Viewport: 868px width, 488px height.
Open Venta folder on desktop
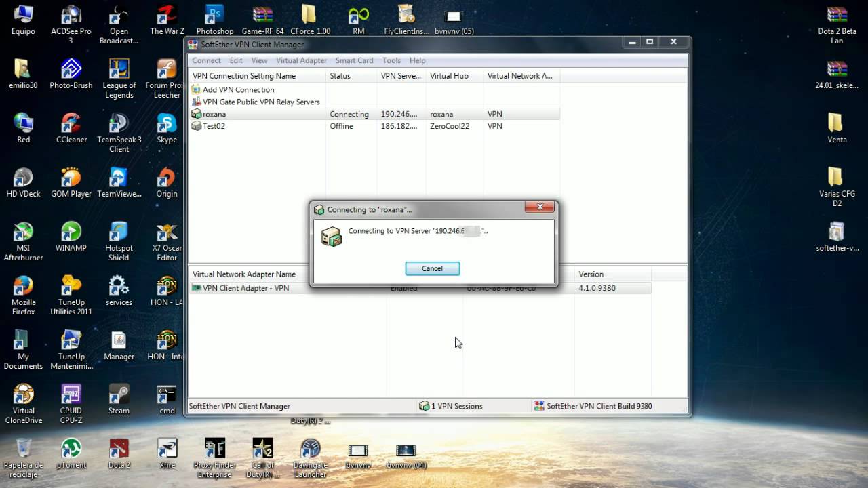837,129
